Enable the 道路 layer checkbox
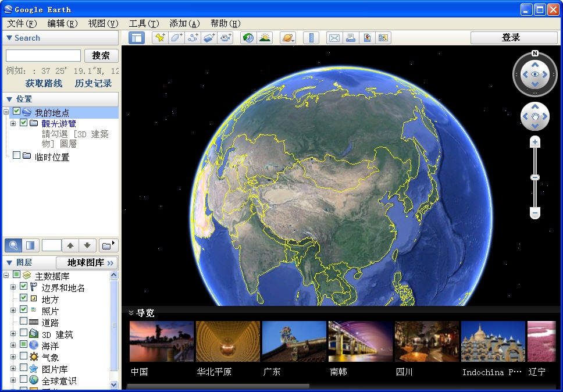Image resolution: width=563 pixels, height=392 pixels. (24, 321)
